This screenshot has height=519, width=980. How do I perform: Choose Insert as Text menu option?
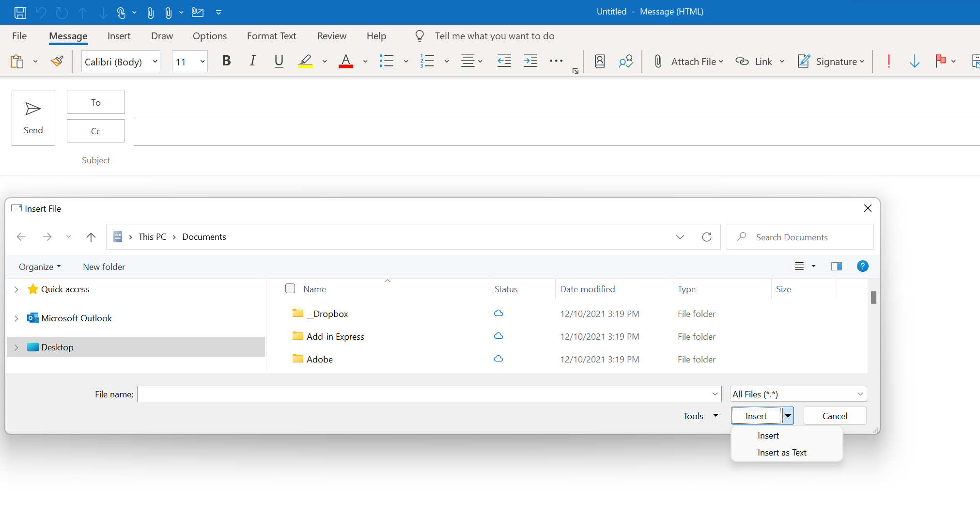point(782,453)
